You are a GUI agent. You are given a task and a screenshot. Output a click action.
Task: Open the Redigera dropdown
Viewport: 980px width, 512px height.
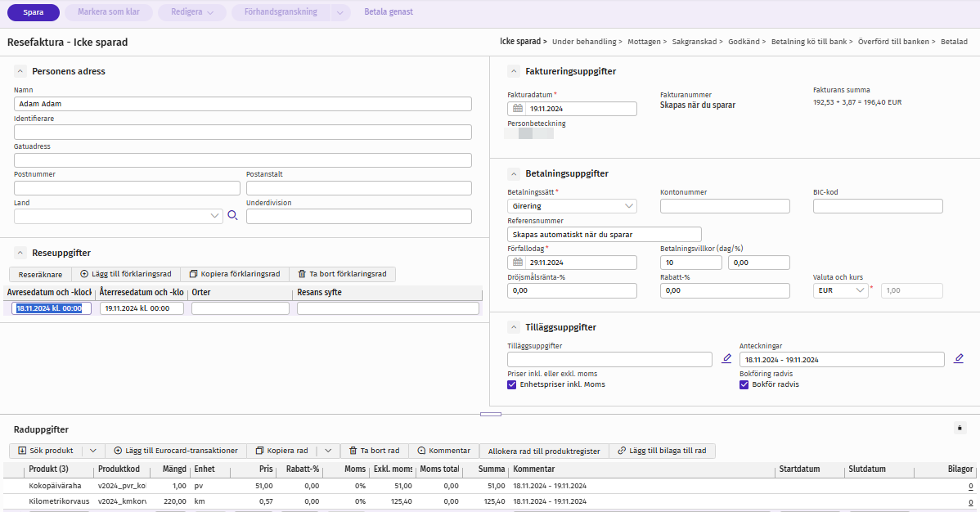coord(192,12)
